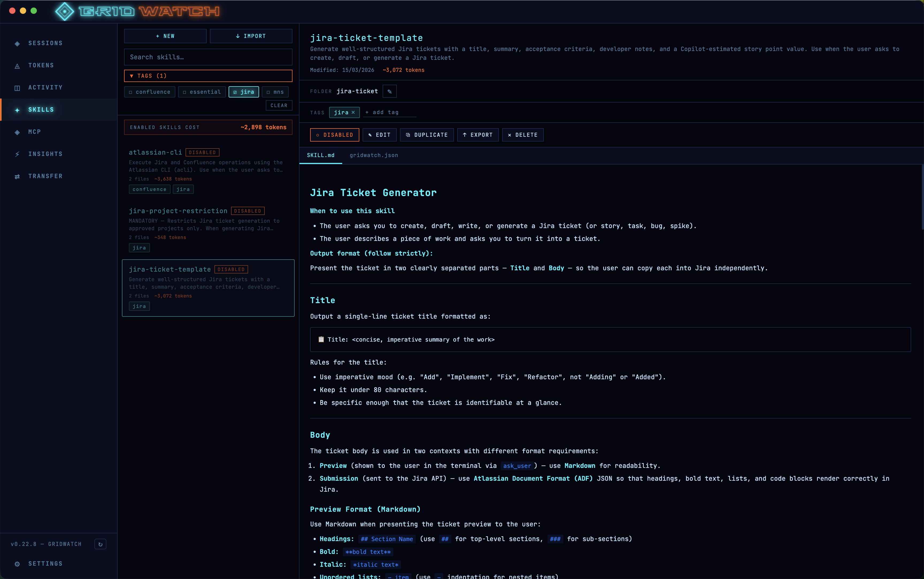Open Transfer arrows icon
Image resolution: width=924 pixels, height=579 pixels.
[17, 177]
